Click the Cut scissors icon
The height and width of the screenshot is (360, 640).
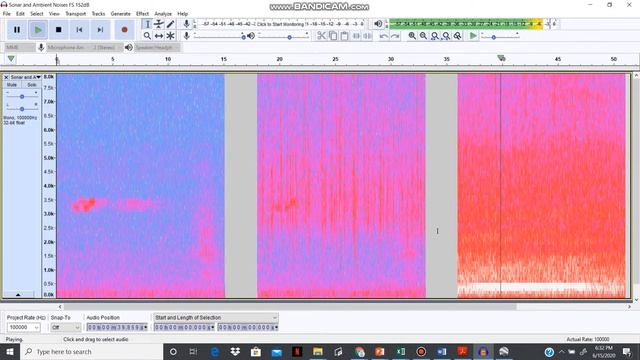click(322, 36)
